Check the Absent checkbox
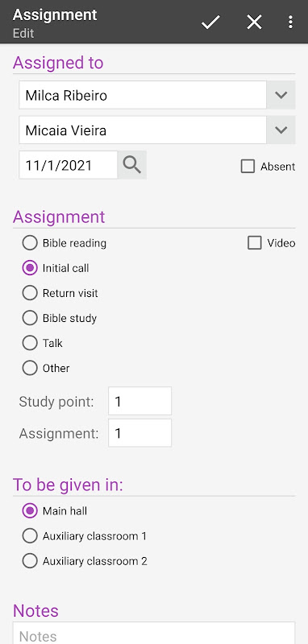Screen dimensions: 308x644 tap(248, 167)
